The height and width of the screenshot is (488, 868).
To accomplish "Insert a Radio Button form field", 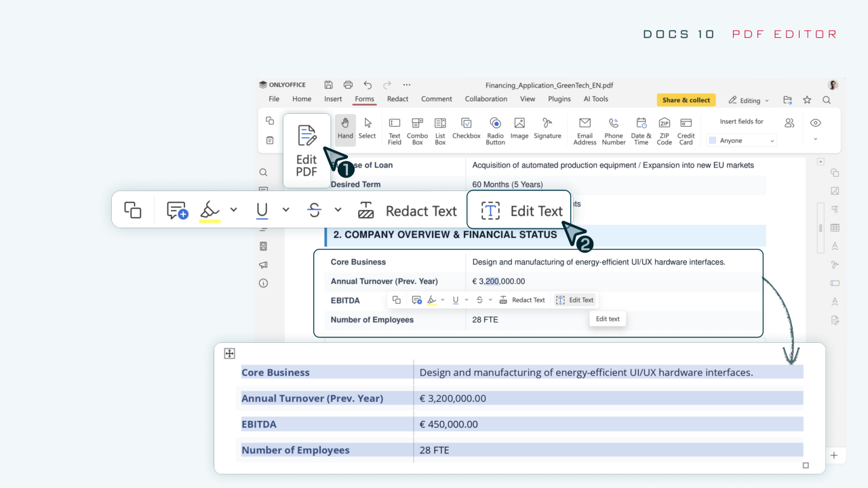I will [495, 130].
